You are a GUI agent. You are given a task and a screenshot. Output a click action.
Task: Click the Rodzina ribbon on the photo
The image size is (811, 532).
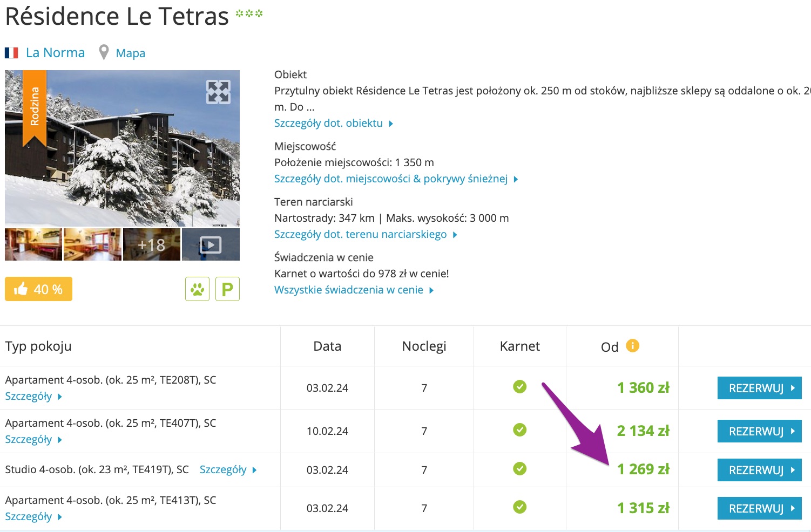point(35,108)
